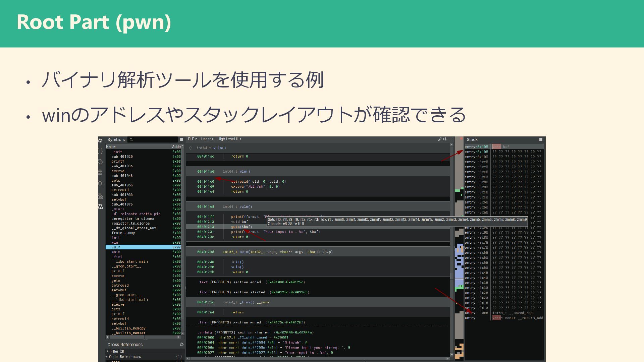
Task: Select the main symbol in the list
Action: [x=116, y=252]
